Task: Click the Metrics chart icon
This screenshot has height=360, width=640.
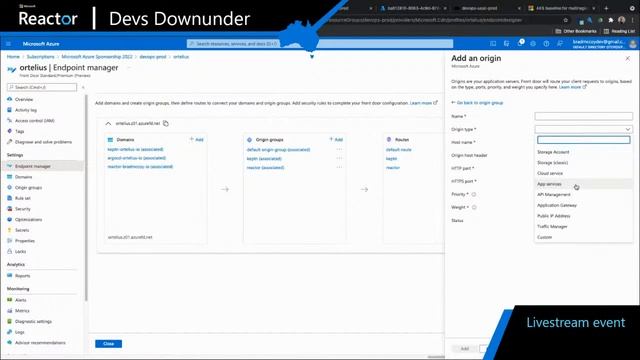Action: click(x=9, y=311)
